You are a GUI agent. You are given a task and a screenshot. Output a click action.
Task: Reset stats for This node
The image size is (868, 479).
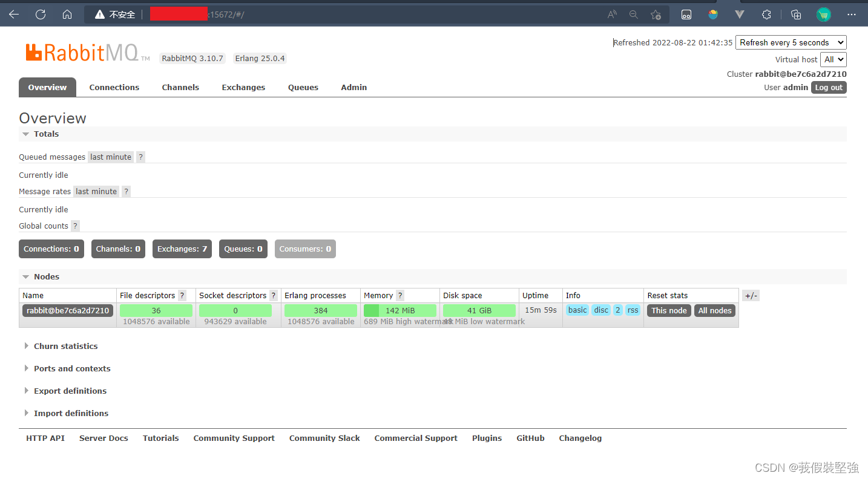[x=669, y=310]
